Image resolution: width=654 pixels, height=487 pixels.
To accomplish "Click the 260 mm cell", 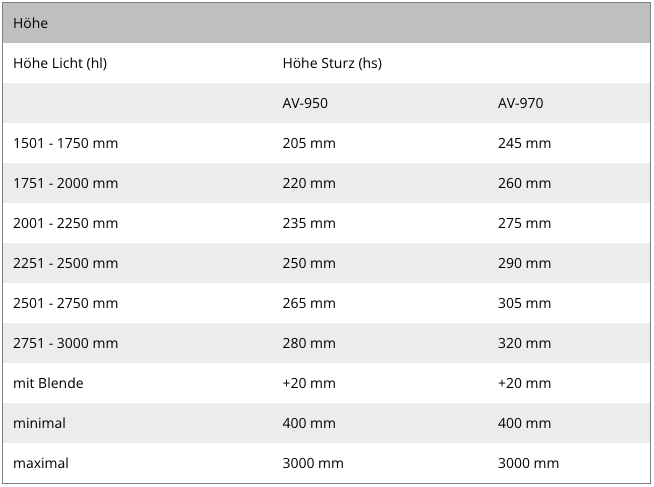I will (x=524, y=183).
